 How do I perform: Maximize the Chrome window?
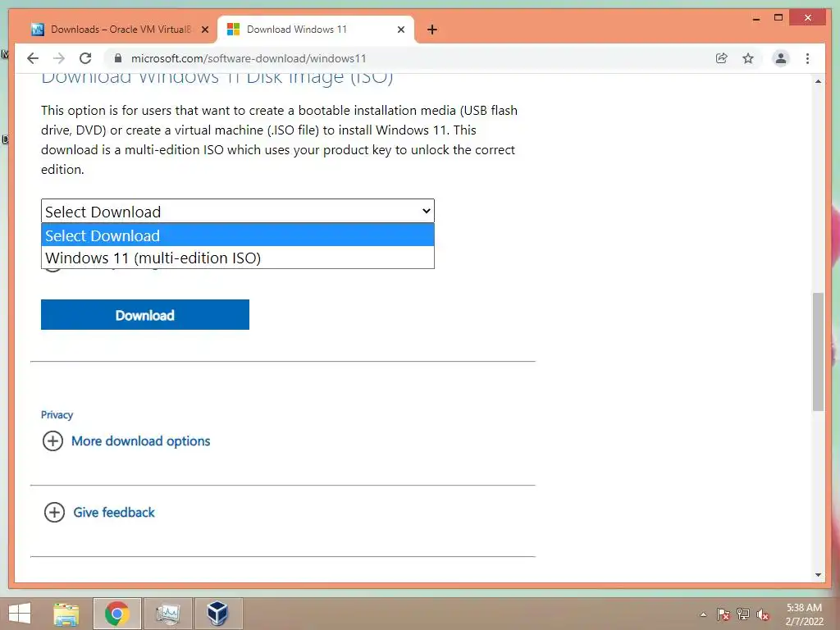click(778, 18)
